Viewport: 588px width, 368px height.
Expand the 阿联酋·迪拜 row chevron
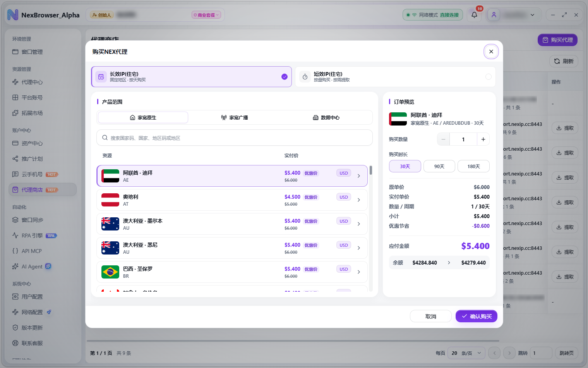click(x=359, y=176)
